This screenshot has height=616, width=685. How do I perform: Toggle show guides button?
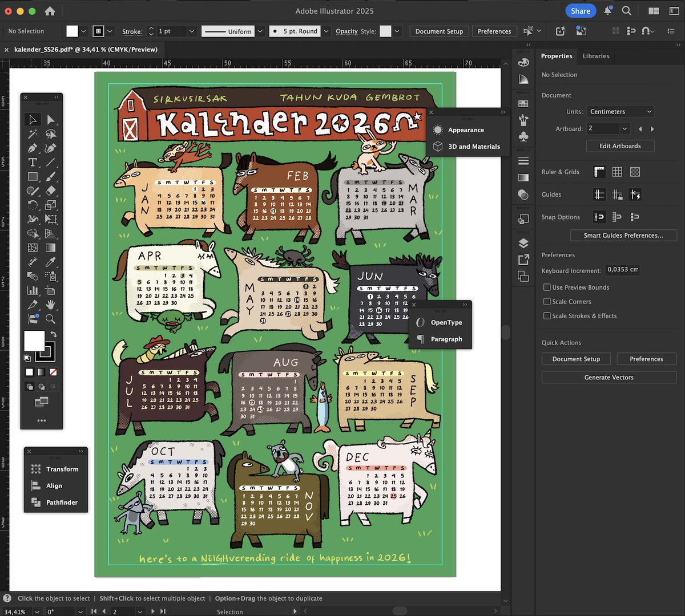599,194
